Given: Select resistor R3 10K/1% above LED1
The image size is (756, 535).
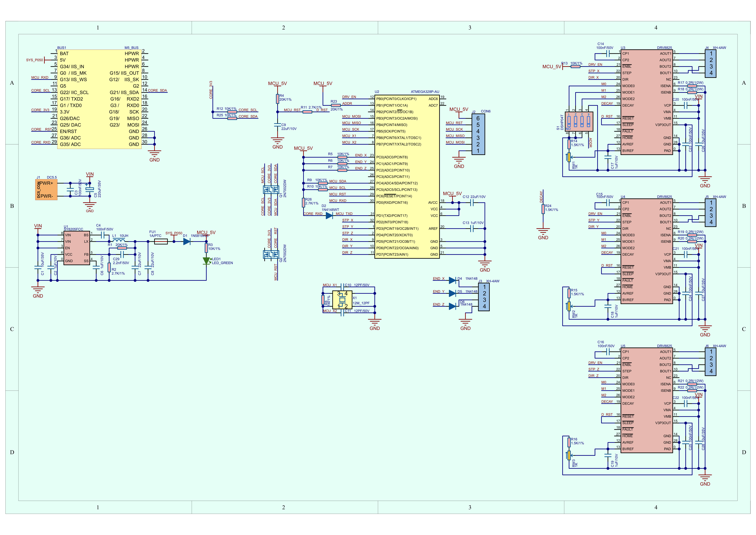Looking at the screenshot, I should pos(206,248).
